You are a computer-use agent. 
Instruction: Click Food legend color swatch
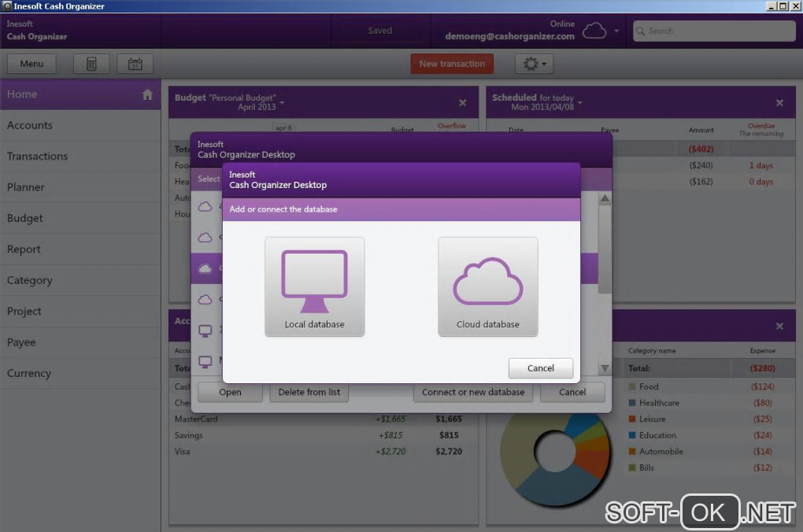tap(632, 386)
